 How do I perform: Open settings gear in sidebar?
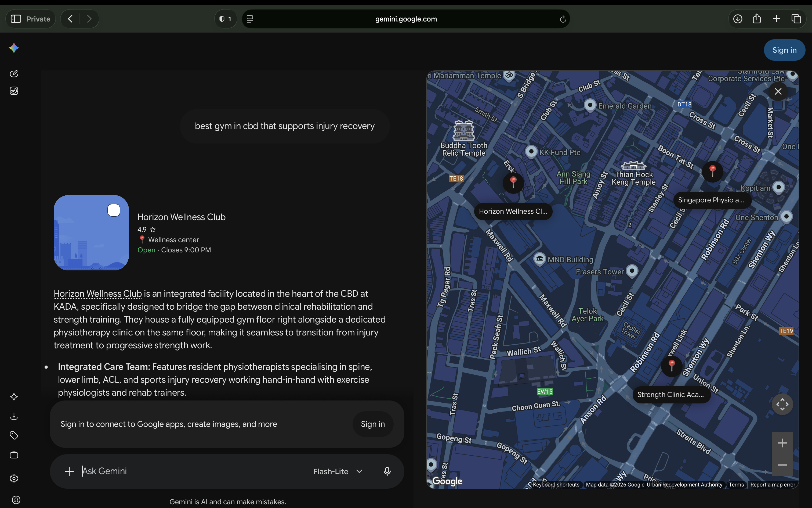click(x=14, y=478)
